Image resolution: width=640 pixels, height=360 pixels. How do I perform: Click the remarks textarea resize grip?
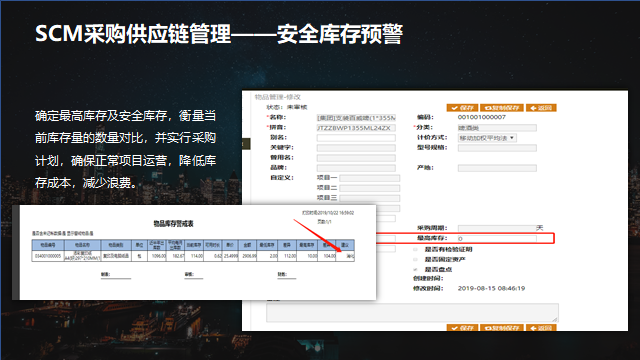pos(555,319)
